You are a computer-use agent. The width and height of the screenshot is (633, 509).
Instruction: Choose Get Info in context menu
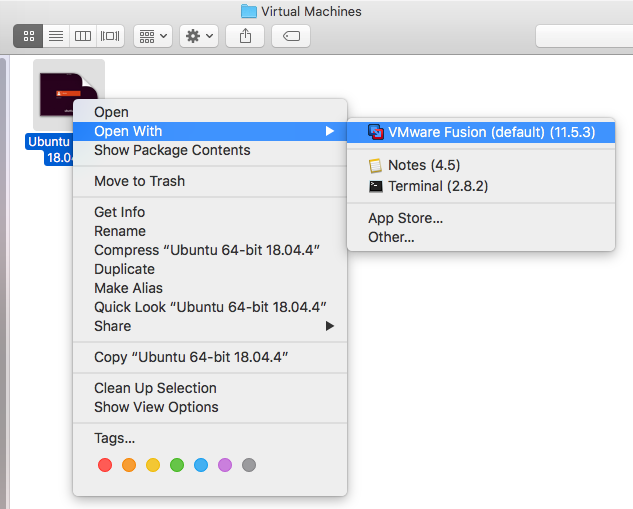tap(210, 212)
